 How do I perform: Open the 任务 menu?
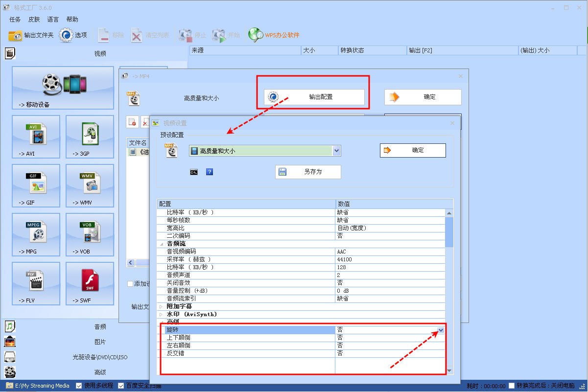[x=14, y=19]
